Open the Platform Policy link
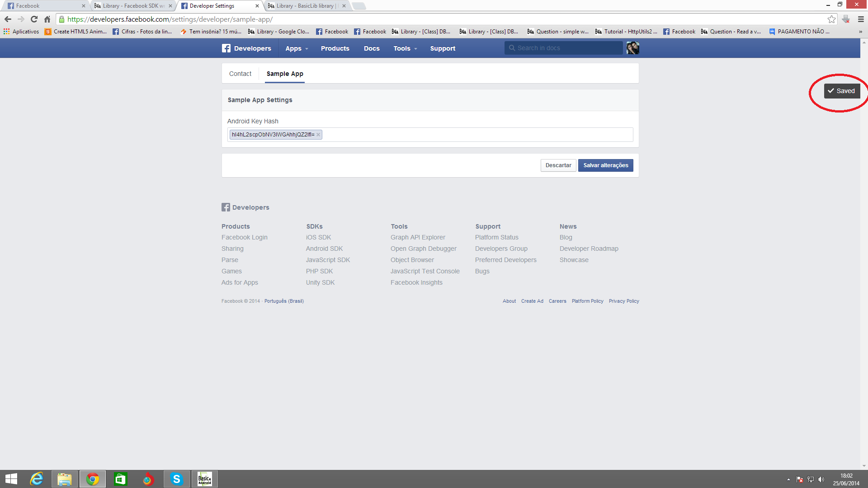Image resolution: width=868 pixels, height=488 pixels. [x=587, y=301]
